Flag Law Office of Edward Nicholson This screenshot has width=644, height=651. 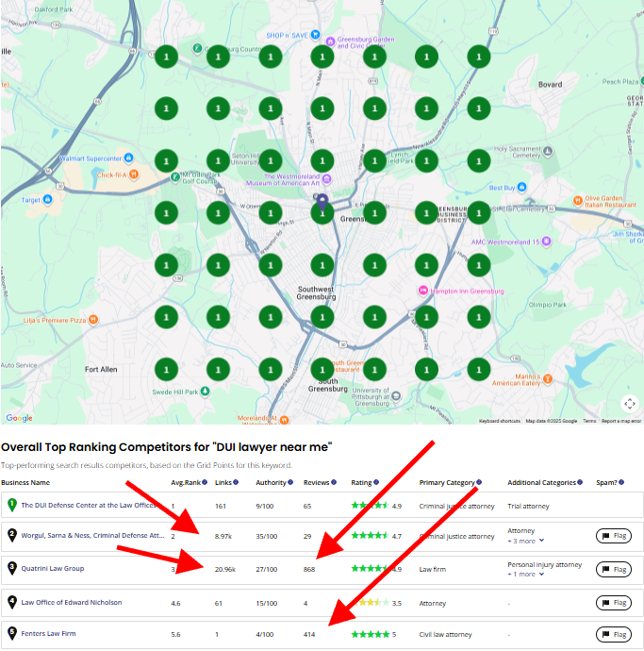coord(614,603)
